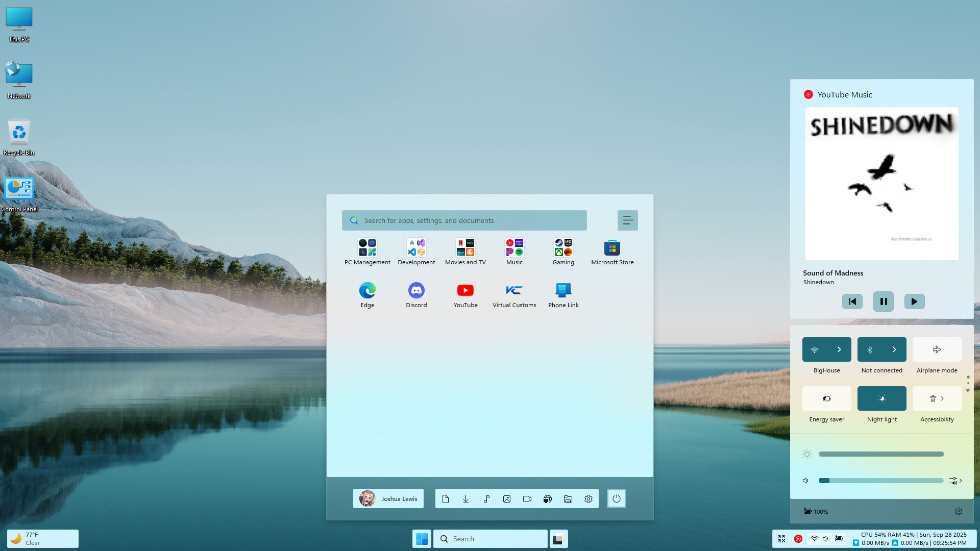The image size is (980, 551).
Task: Click the YouTube Music tray icon
Action: tap(798, 539)
